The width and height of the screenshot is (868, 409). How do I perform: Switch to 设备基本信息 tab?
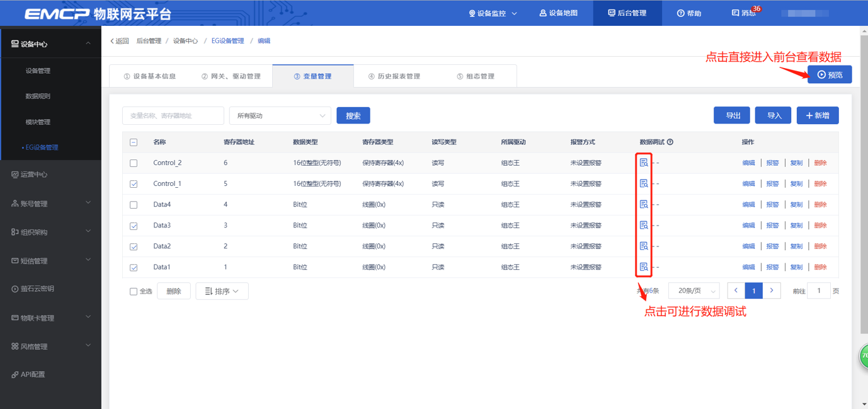tap(150, 76)
